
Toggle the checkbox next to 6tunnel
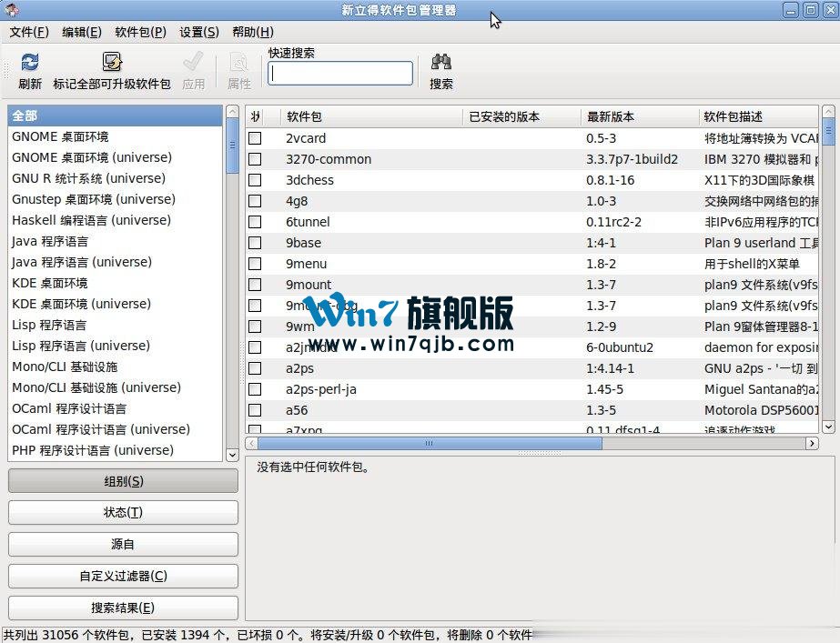[x=255, y=222]
